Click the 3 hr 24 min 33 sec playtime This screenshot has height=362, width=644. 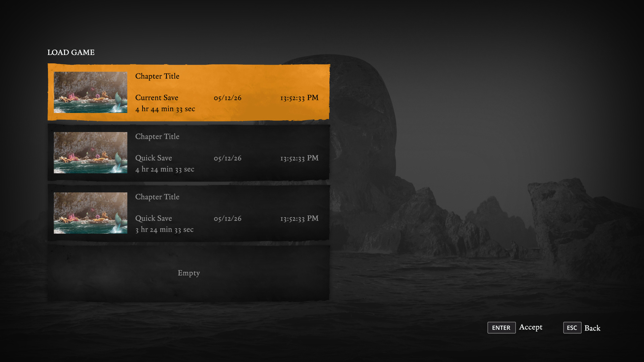(164, 230)
